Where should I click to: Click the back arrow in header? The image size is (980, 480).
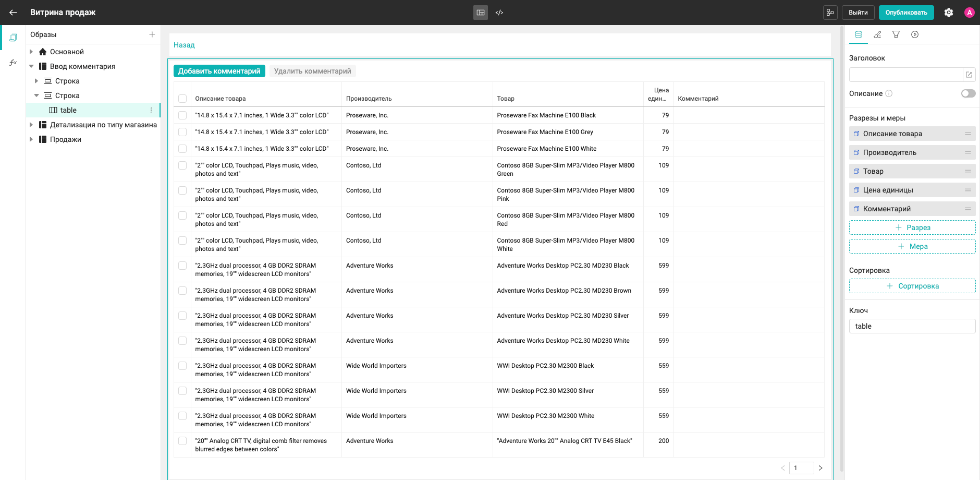13,13
